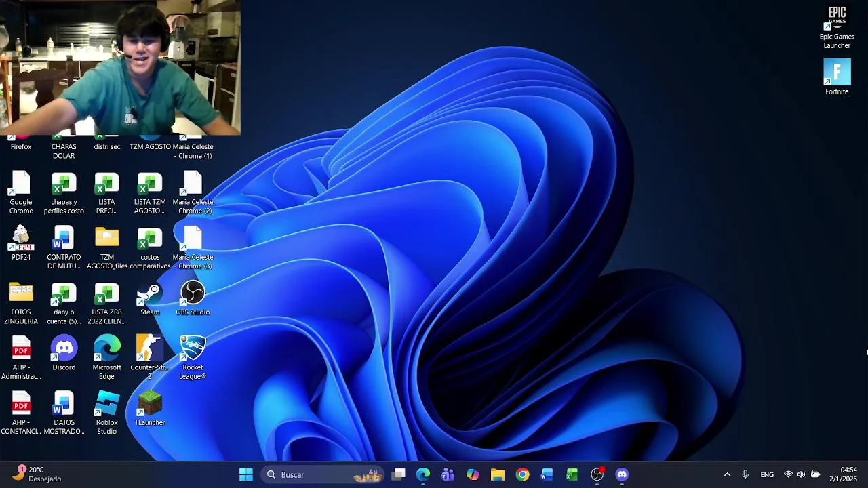
Task: Click the 'Firefox' shortcut label
Action: [x=21, y=146]
